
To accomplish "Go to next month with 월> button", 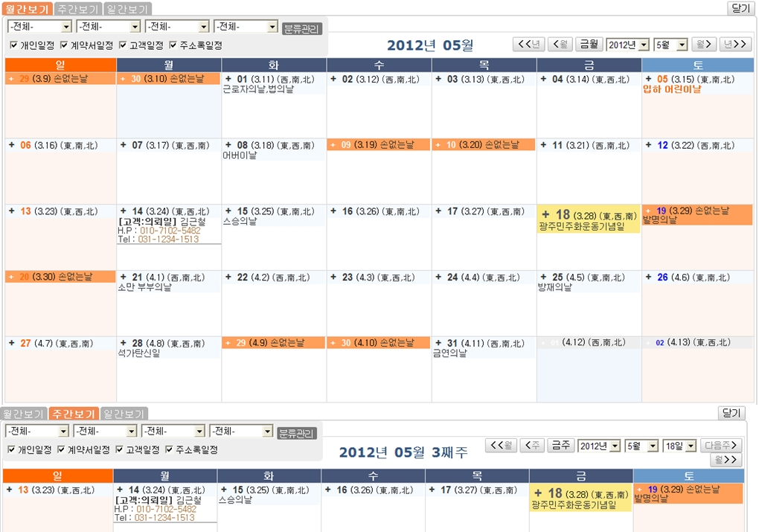I will click(x=703, y=45).
